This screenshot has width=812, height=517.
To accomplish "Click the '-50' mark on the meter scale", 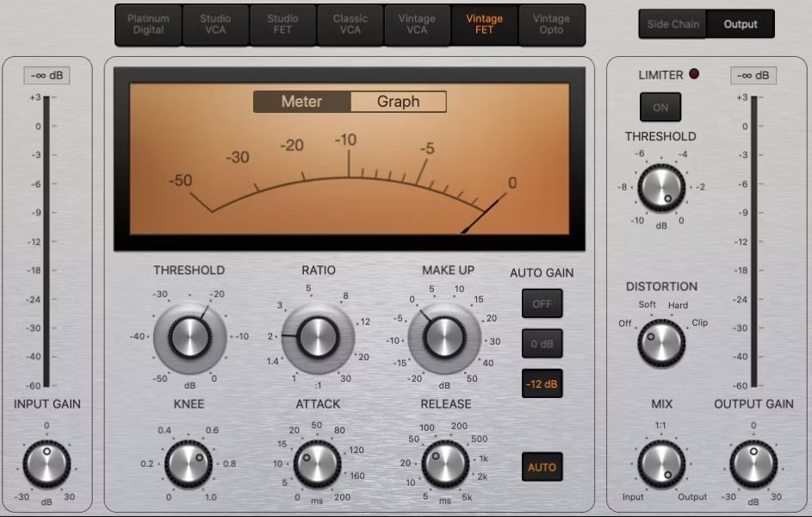I will [x=180, y=180].
